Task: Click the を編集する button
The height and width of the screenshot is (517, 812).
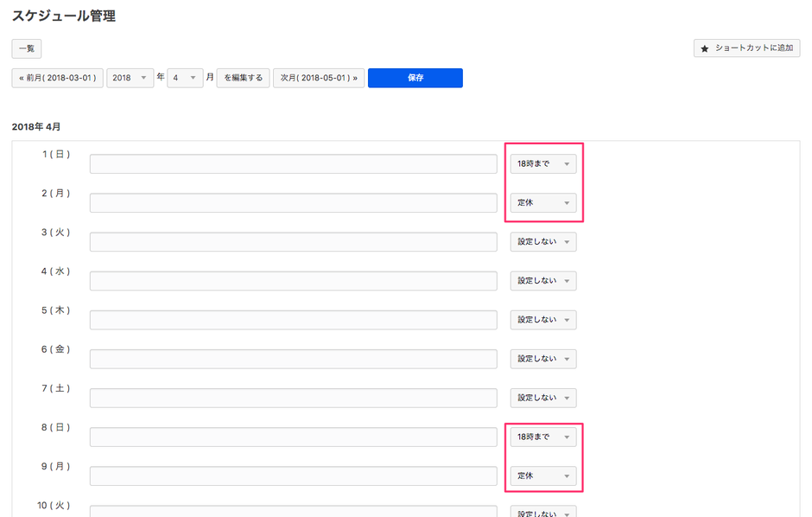Action: (x=243, y=78)
